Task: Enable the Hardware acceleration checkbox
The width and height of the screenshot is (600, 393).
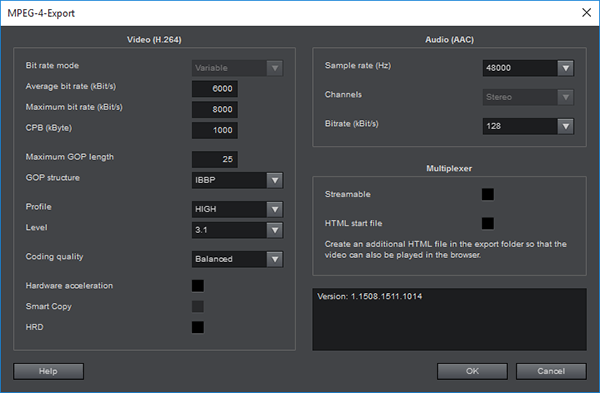Action: click(198, 285)
